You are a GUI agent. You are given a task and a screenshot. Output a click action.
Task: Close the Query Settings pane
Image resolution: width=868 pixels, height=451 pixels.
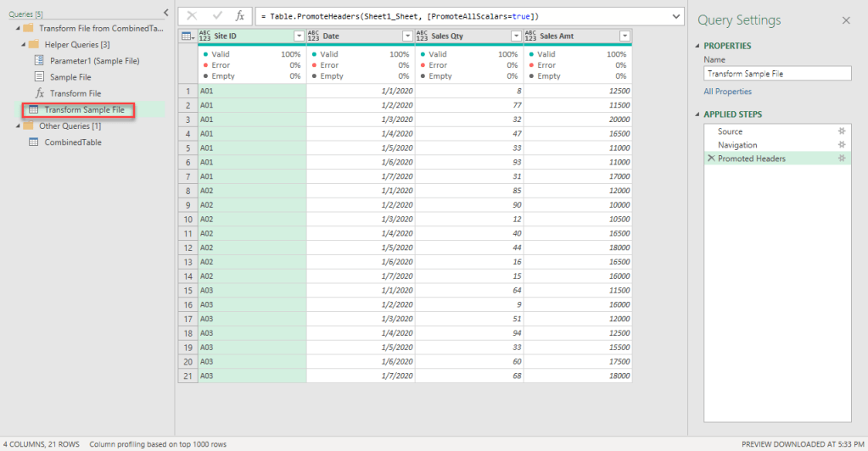pyautogui.click(x=845, y=20)
